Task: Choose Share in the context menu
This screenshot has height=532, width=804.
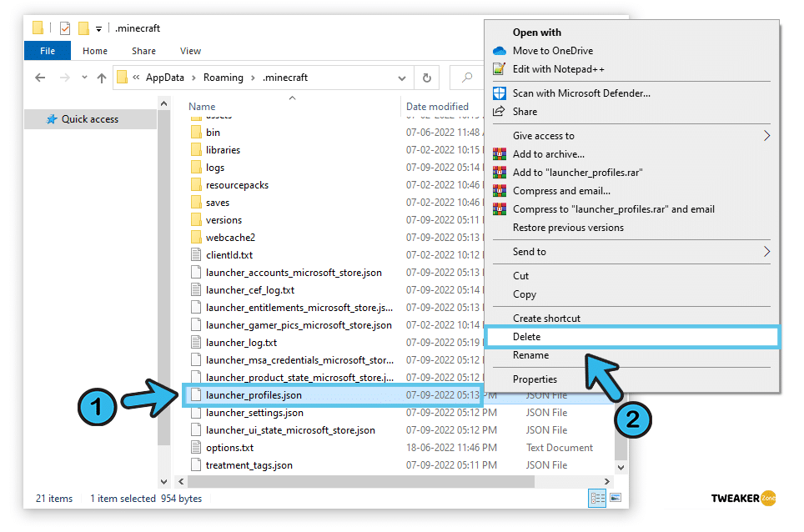Action: pos(525,112)
